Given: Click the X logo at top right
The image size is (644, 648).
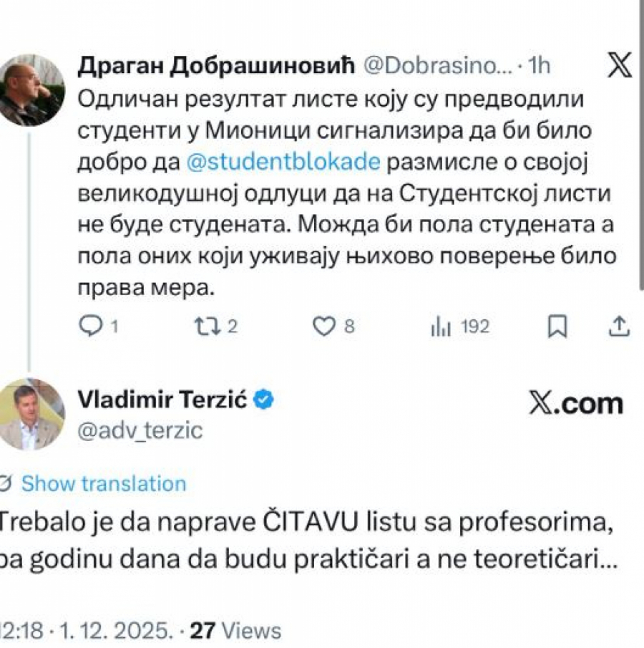Looking at the screenshot, I should coord(620,66).
